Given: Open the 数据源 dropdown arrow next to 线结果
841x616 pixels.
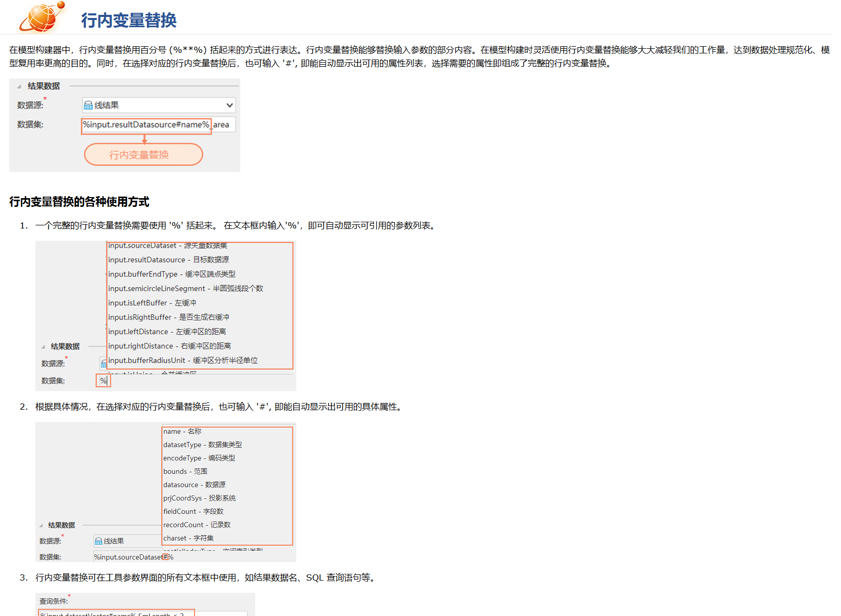Looking at the screenshot, I should tap(230, 105).
